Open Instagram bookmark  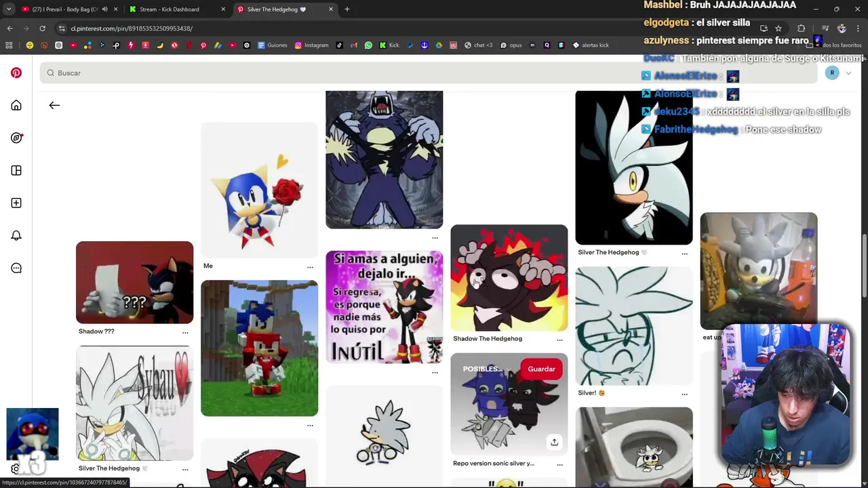(311, 45)
